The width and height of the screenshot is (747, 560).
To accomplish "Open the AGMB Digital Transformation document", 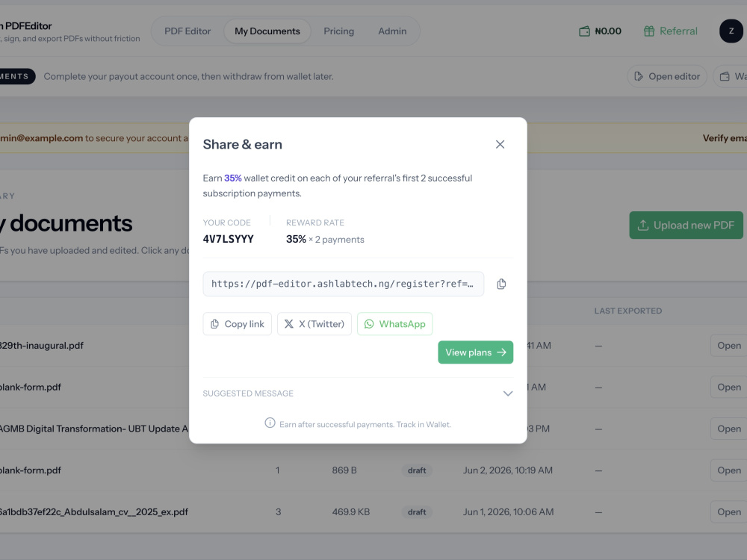I will pyautogui.click(x=729, y=429).
